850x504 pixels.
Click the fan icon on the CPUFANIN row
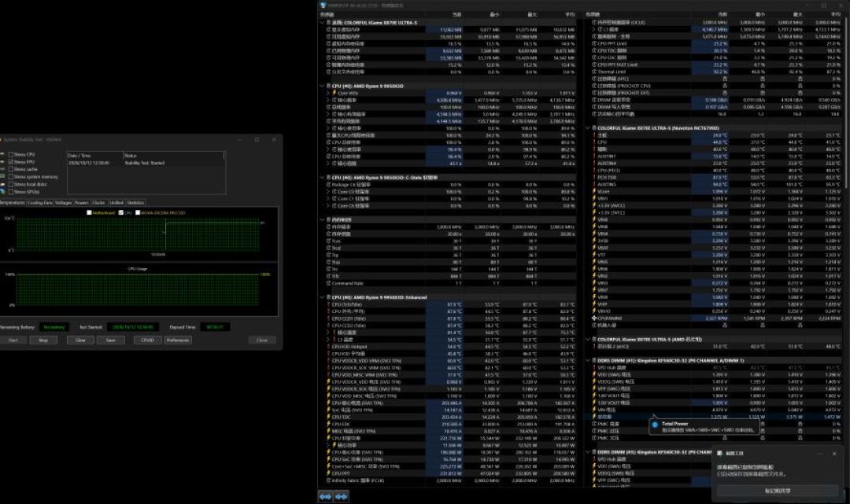coord(594,318)
